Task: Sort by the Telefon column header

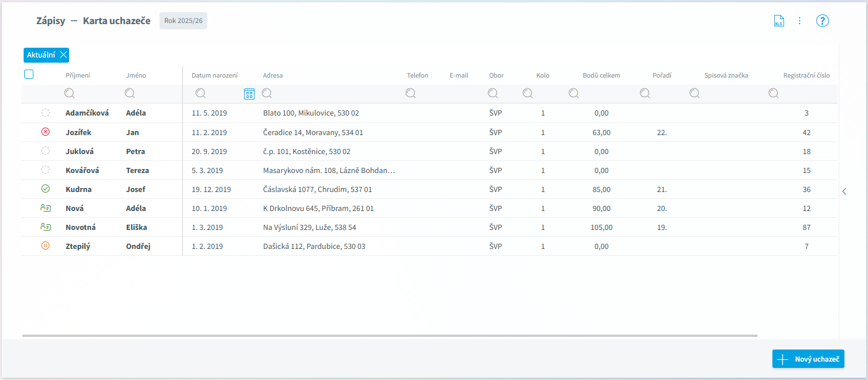Action: (417, 75)
